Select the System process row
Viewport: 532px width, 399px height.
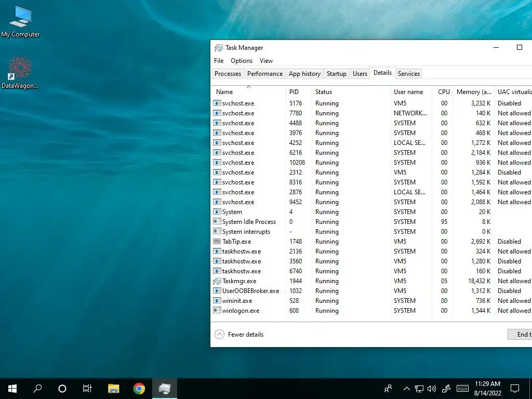371,212
